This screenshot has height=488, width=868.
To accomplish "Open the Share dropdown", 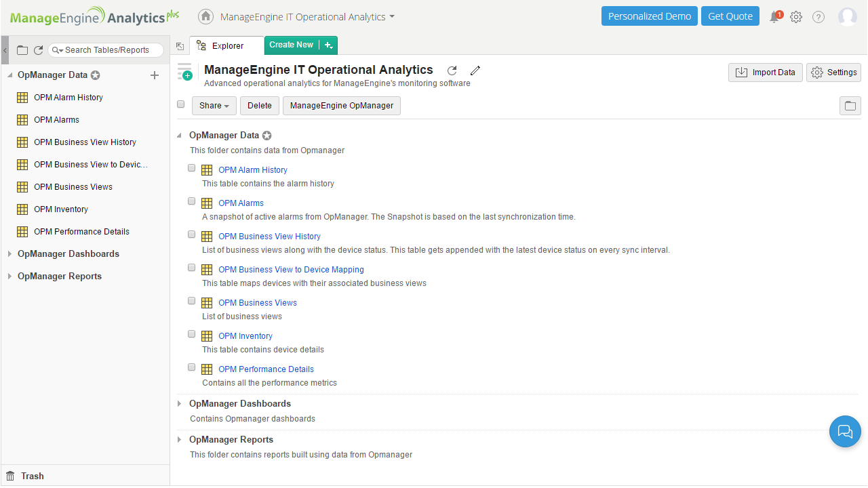I will point(214,106).
